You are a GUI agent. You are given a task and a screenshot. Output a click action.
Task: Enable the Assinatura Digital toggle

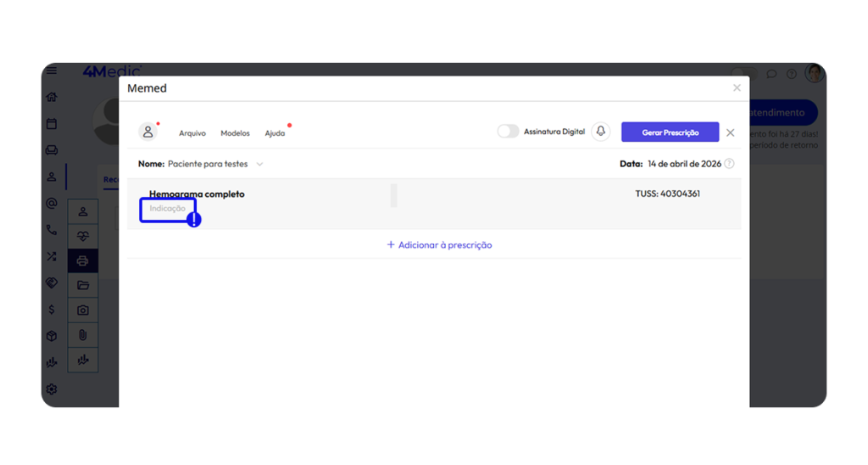coord(508,132)
